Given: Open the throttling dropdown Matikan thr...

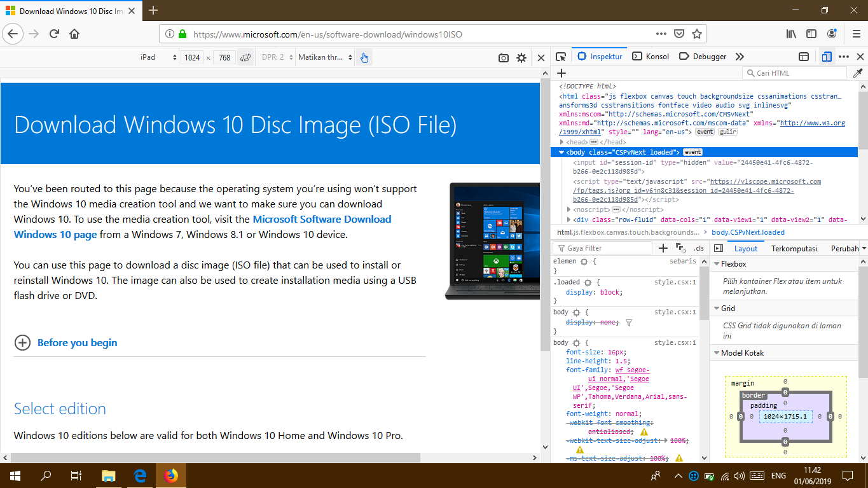Looking at the screenshot, I should pyautogui.click(x=325, y=57).
